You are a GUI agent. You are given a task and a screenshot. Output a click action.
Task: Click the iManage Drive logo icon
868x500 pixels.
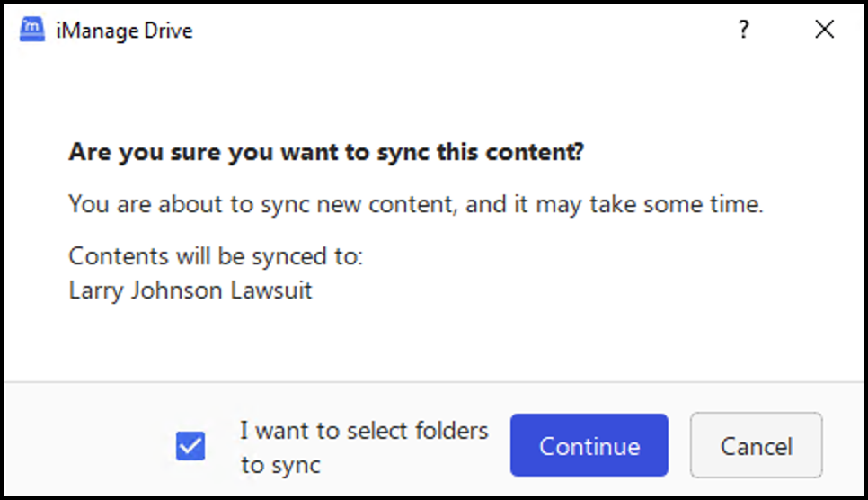pyautogui.click(x=33, y=31)
